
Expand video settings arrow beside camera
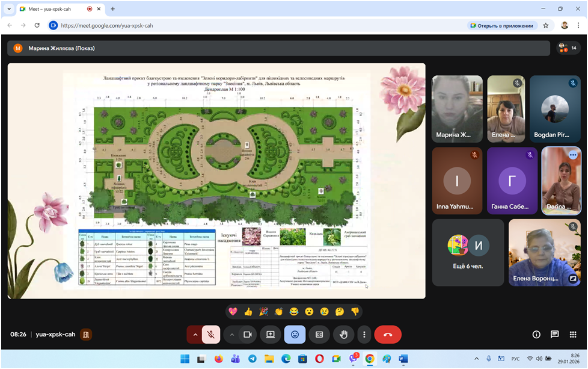tap(231, 334)
